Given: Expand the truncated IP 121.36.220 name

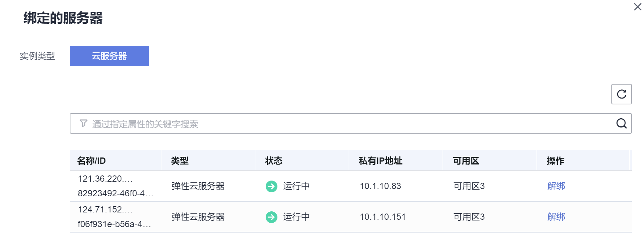Looking at the screenshot, I should coord(106,178).
